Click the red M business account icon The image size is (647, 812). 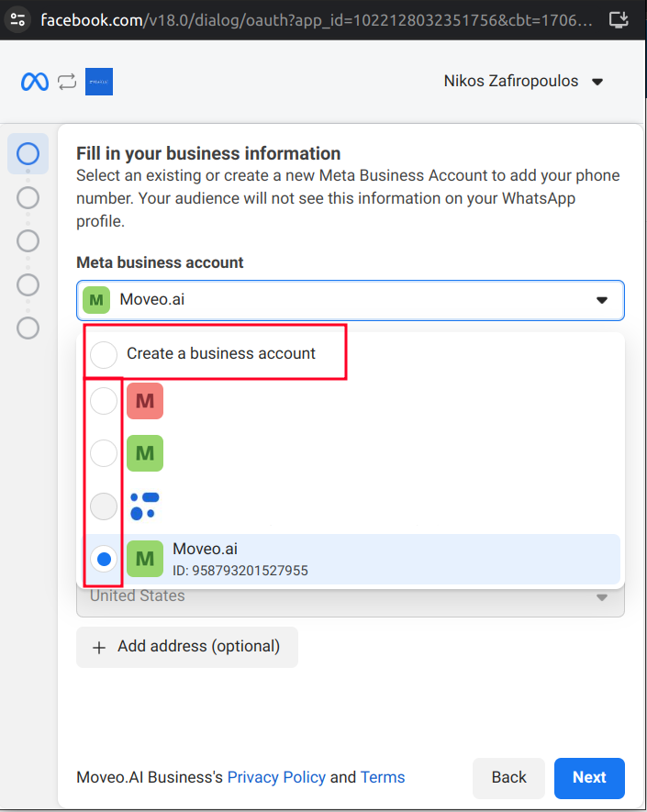tap(144, 401)
